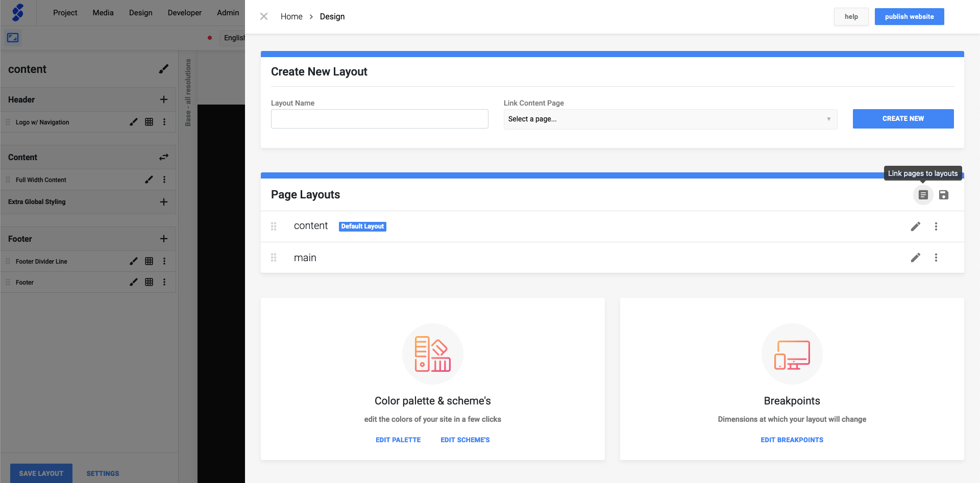Open the Design menu

[x=141, y=13]
